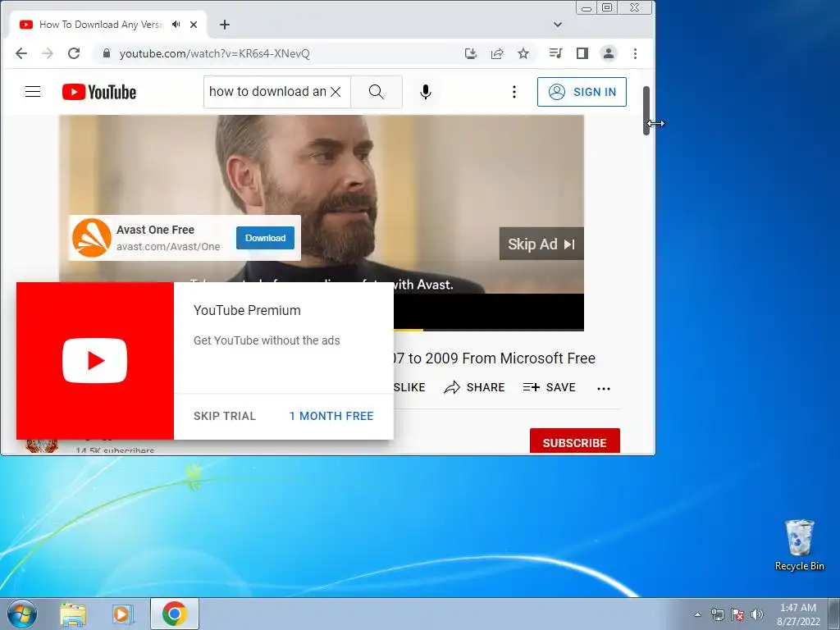Open the Chrome three-dot menu

click(x=636, y=53)
